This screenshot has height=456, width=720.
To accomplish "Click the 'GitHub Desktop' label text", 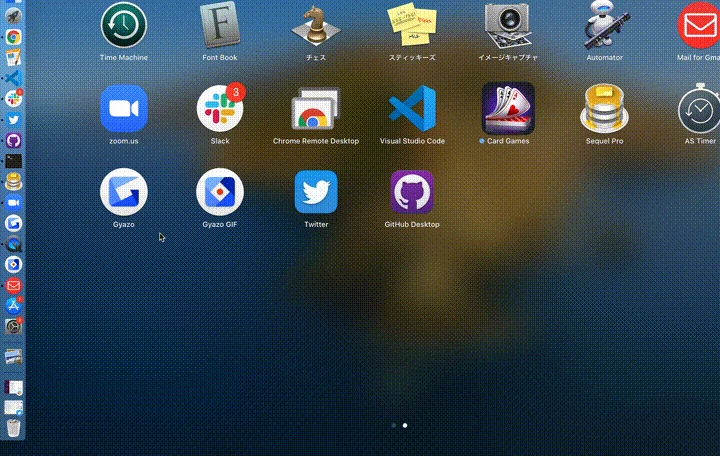I will point(412,225).
